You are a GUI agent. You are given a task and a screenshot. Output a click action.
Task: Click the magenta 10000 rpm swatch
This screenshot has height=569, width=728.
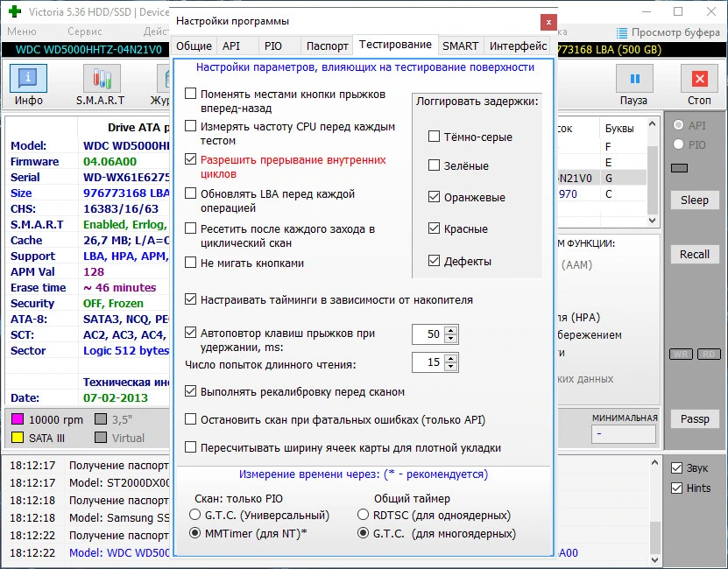pos(18,419)
